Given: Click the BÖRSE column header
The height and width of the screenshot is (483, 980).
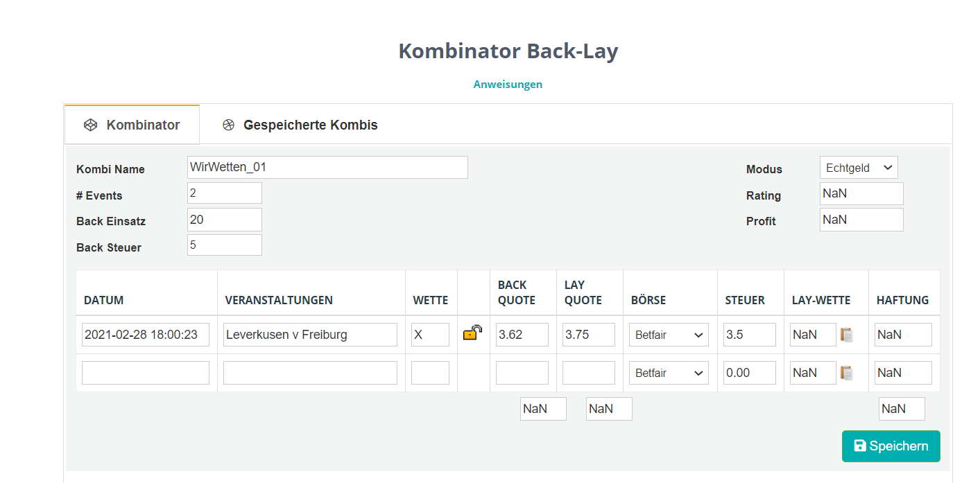Looking at the screenshot, I should [648, 301].
